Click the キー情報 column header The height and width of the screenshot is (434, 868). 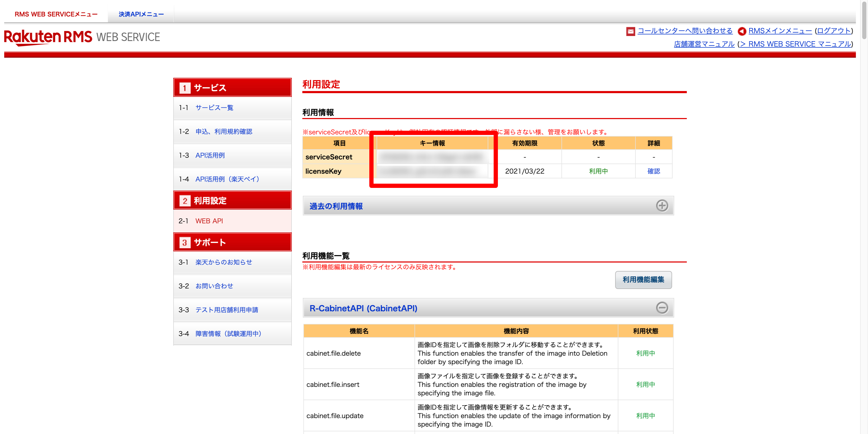point(432,143)
